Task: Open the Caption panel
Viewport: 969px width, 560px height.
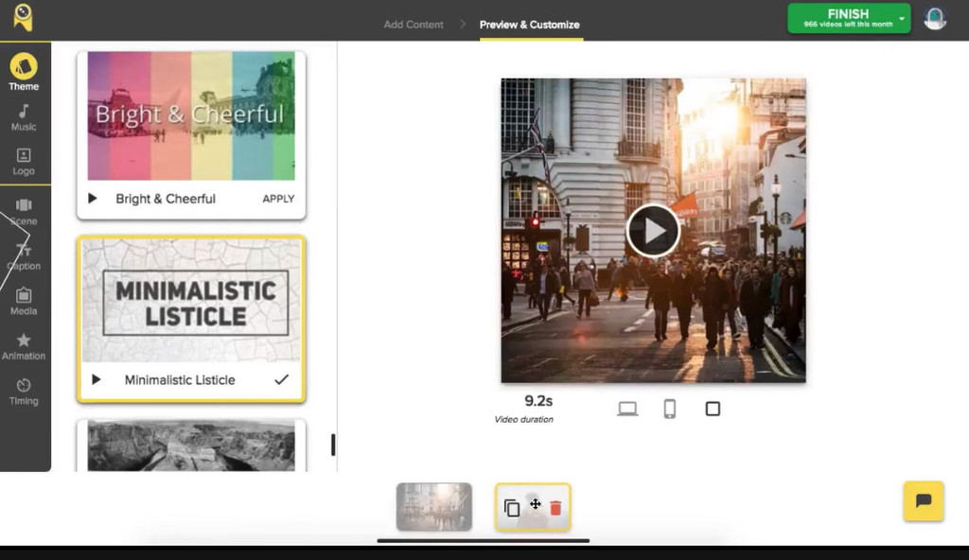Action: click(x=24, y=255)
